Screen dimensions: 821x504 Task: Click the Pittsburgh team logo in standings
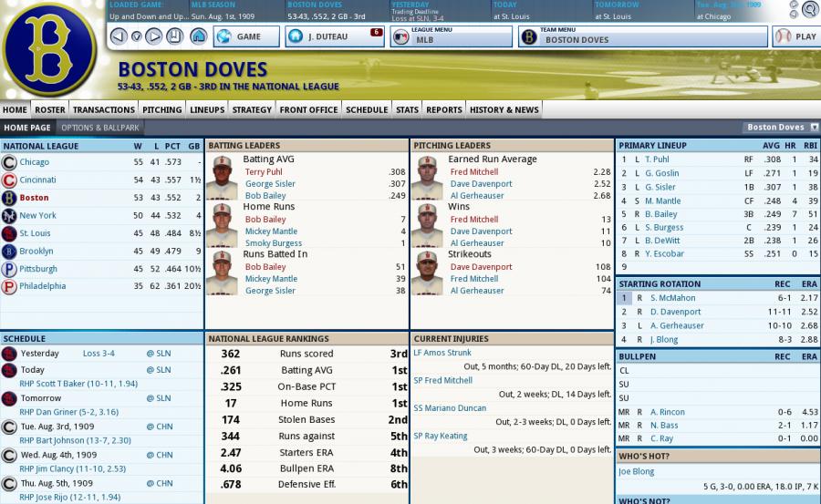tap(9, 269)
